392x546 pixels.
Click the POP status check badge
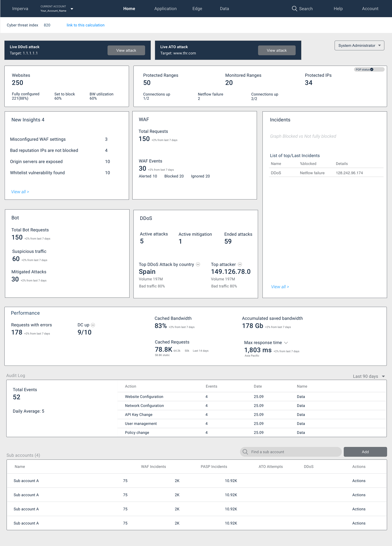[x=372, y=70]
